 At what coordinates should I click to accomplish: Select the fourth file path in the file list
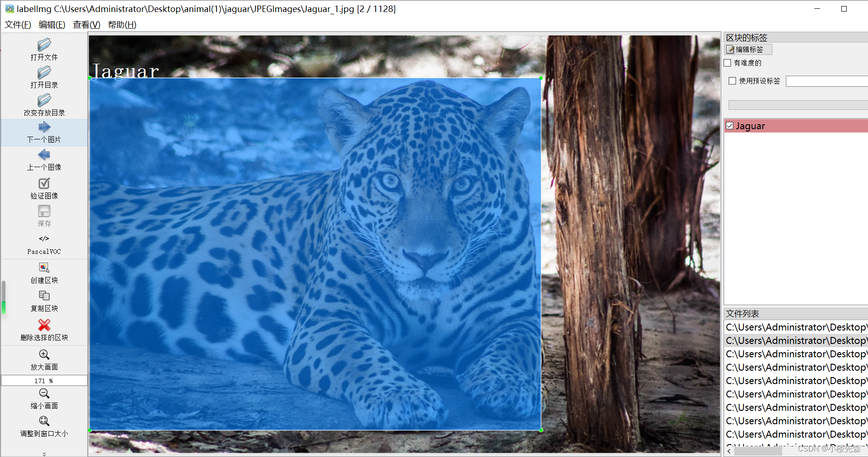[x=796, y=367]
